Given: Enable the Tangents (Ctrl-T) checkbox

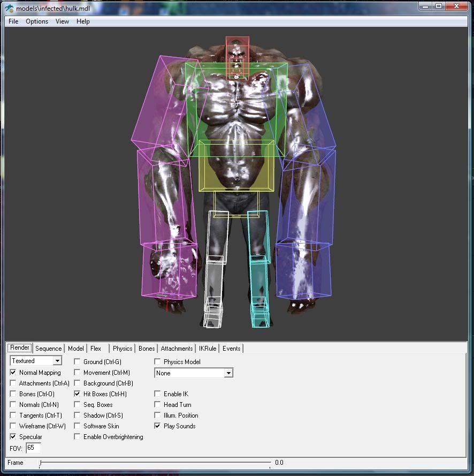Looking at the screenshot, I should (13, 415).
